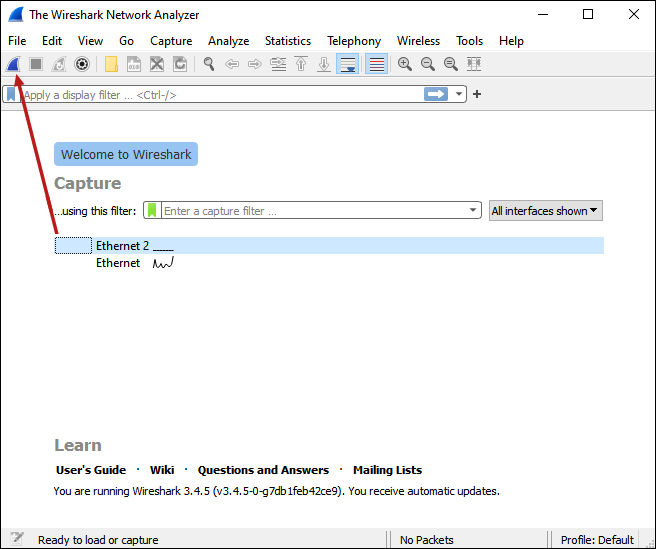Image resolution: width=656 pixels, height=549 pixels.
Task: Click into the capture filter field
Action: click(315, 210)
